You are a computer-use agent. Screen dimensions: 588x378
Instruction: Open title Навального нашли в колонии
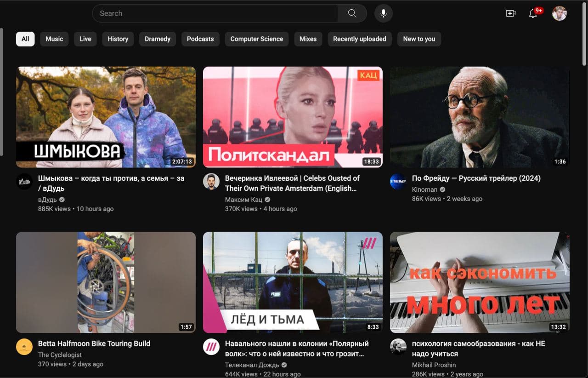297,349
